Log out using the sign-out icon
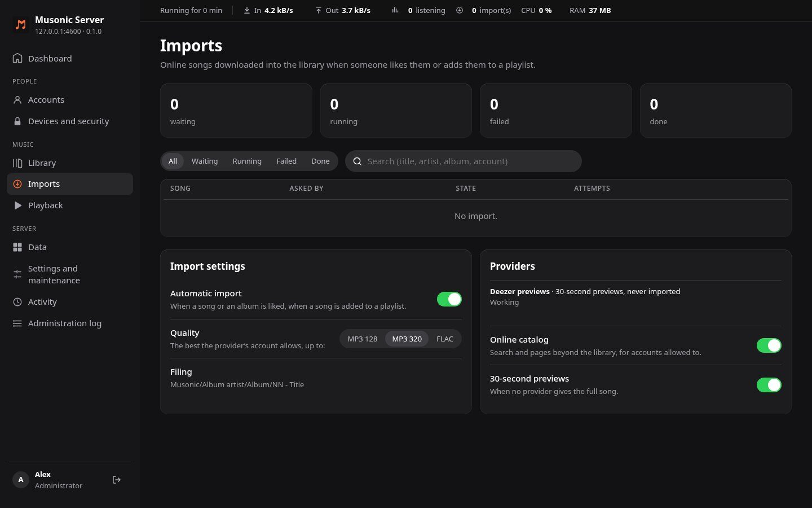This screenshot has height=508, width=812. (x=117, y=480)
